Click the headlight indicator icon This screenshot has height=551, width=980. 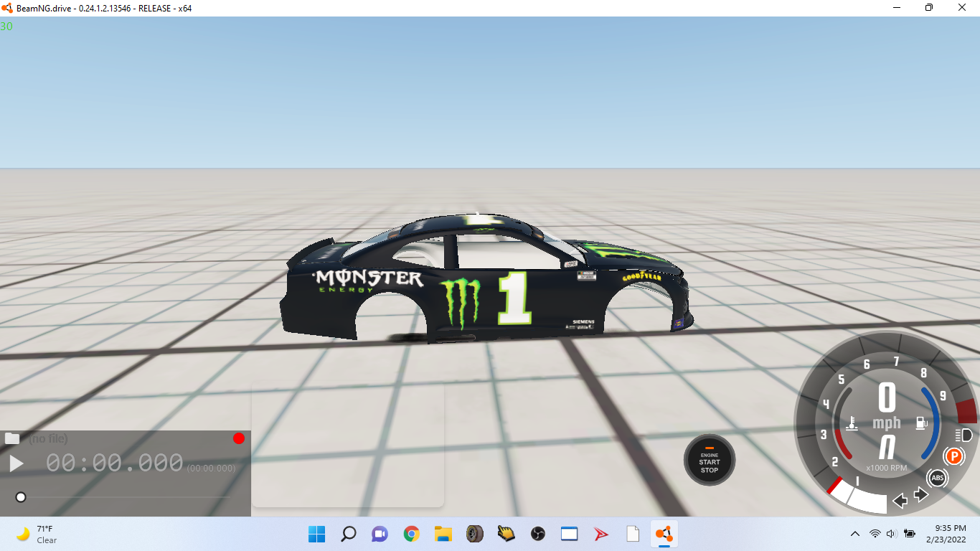click(x=964, y=435)
